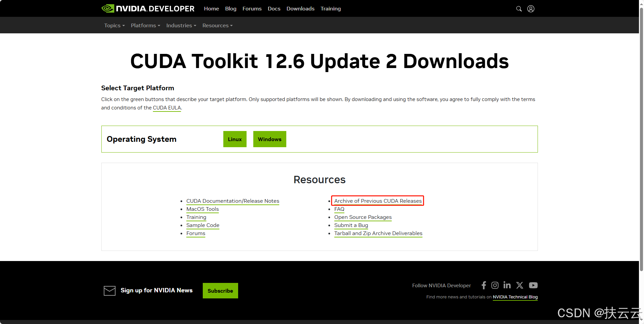
Task: Open the CUDA EULA link
Action: click(x=167, y=108)
